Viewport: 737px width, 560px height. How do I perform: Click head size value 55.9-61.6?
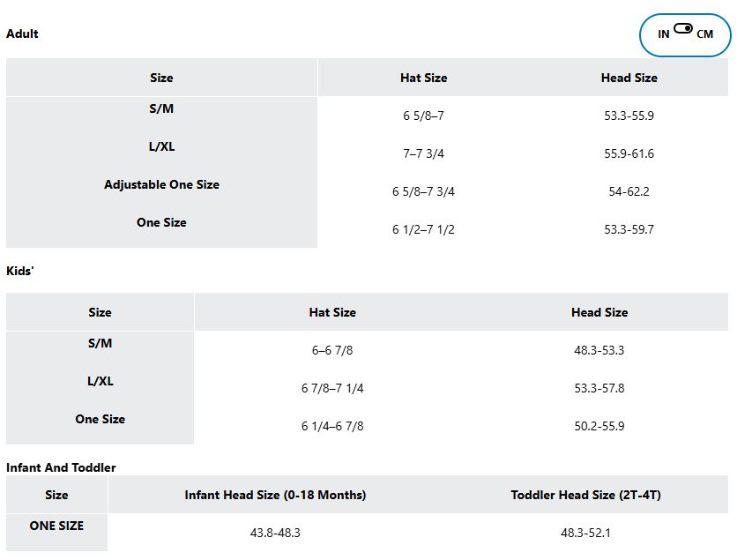[629, 153]
